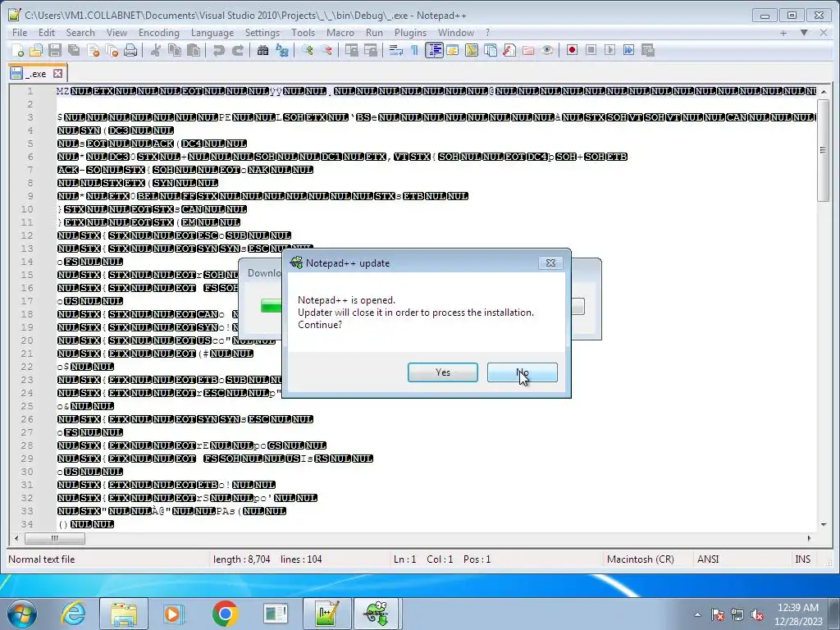The width and height of the screenshot is (840, 630).
Task: Zoom in with magnifier icon
Action: coord(308,50)
